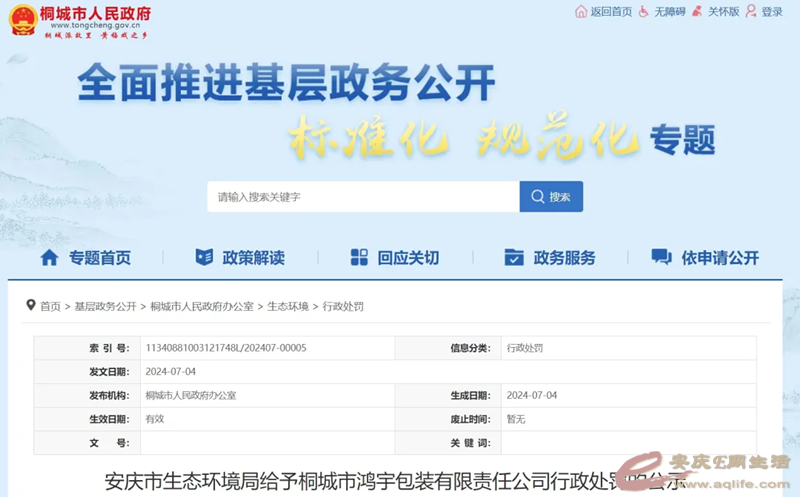Open 基层政务公开 breadcrumb link
Viewport: 800px width, 497px height.
point(105,306)
